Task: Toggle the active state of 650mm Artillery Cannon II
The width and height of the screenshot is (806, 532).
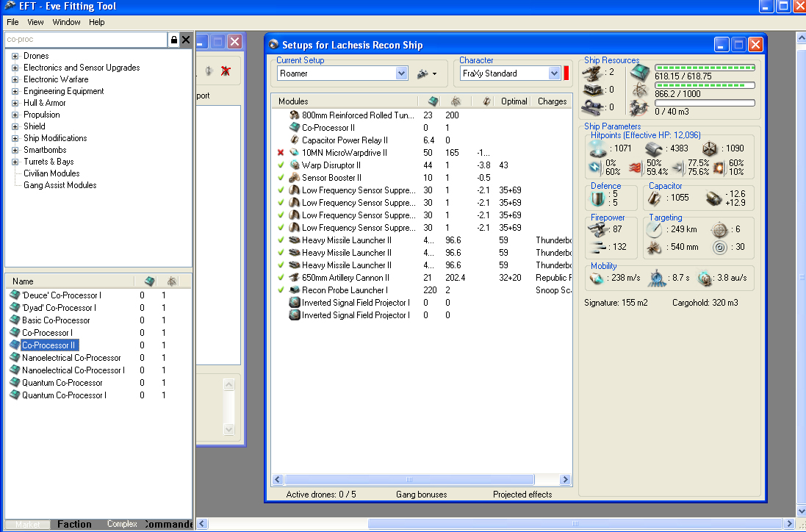Action: click(x=281, y=278)
